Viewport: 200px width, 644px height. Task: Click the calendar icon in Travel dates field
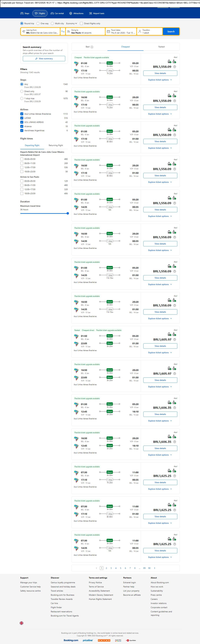[x=108, y=31]
